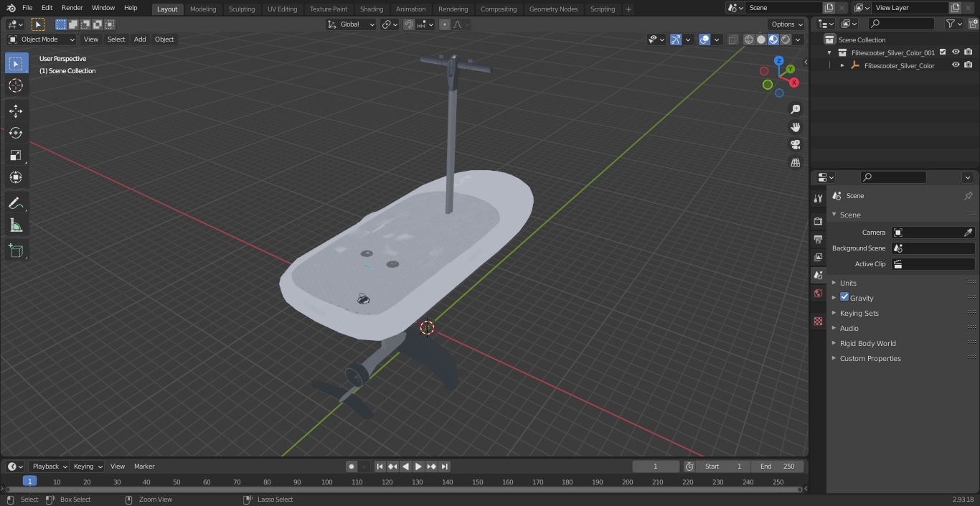Expand the Custom Properties panel
The width and height of the screenshot is (980, 506).
click(x=870, y=358)
